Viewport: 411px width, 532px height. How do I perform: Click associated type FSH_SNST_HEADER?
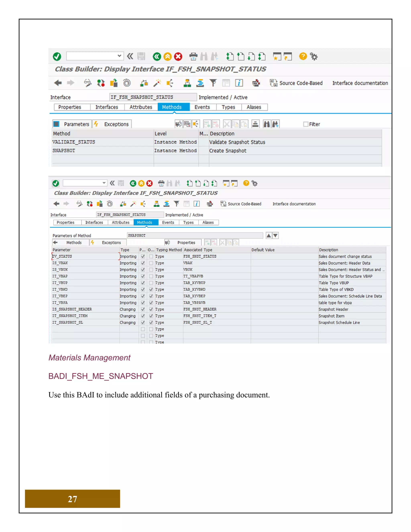pyautogui.click(x=200, y=309)
